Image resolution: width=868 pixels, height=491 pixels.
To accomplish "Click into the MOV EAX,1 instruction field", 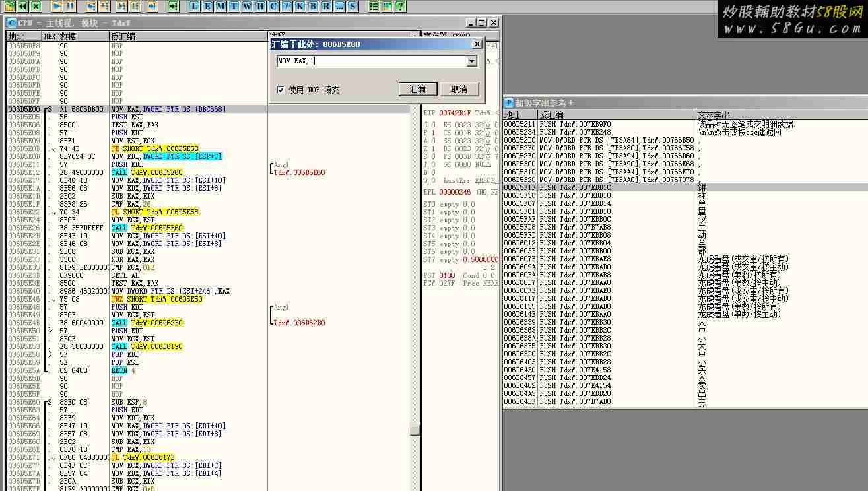I will point(370,61).
